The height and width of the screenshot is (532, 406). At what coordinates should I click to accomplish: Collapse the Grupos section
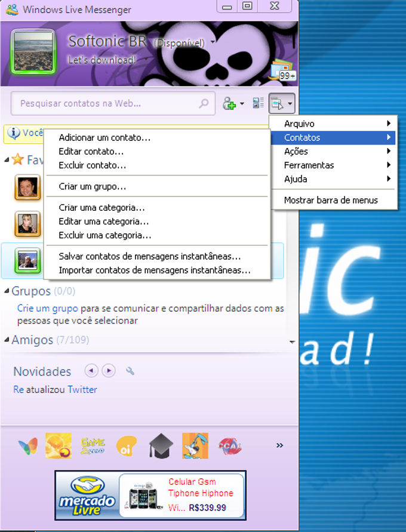point(7,291)
